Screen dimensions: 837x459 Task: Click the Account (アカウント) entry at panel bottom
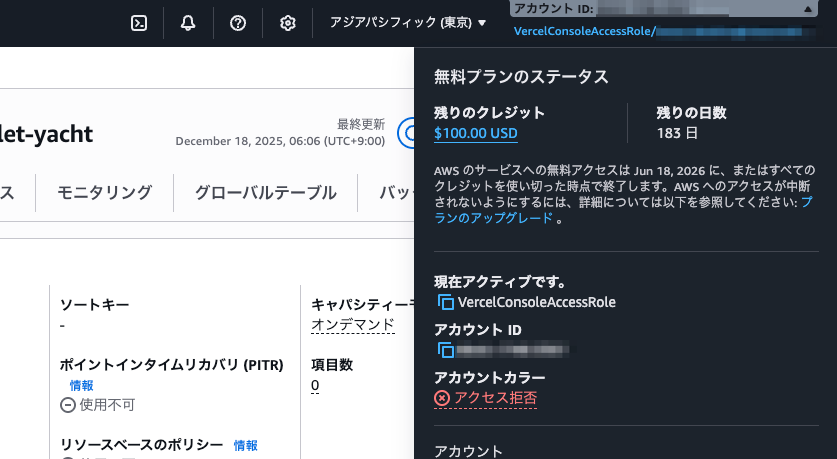click(468, 451)
